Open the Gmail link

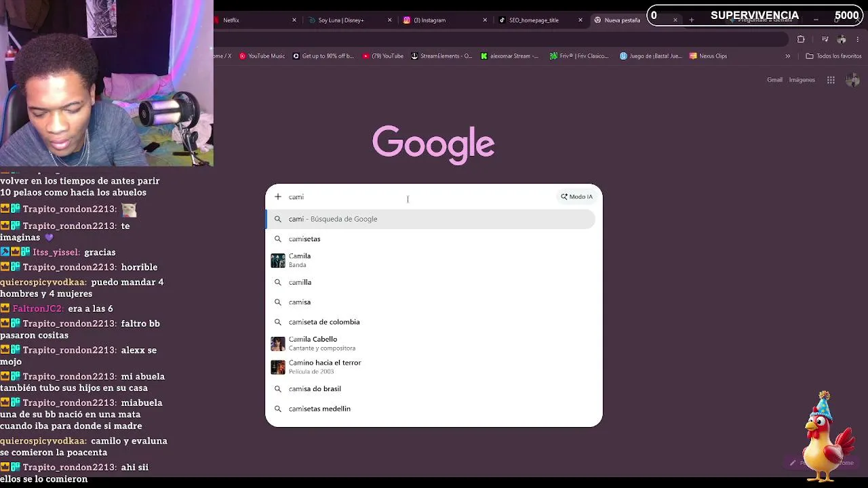[774, 80]
